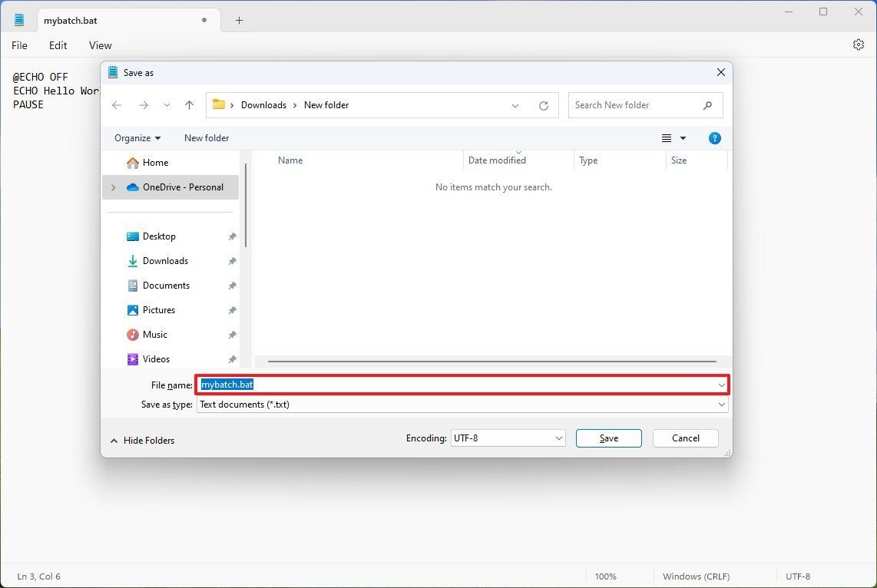The width and height of the screenshot is (877, 588).
Task: Click the Save button
Action: tap(608, 438)
